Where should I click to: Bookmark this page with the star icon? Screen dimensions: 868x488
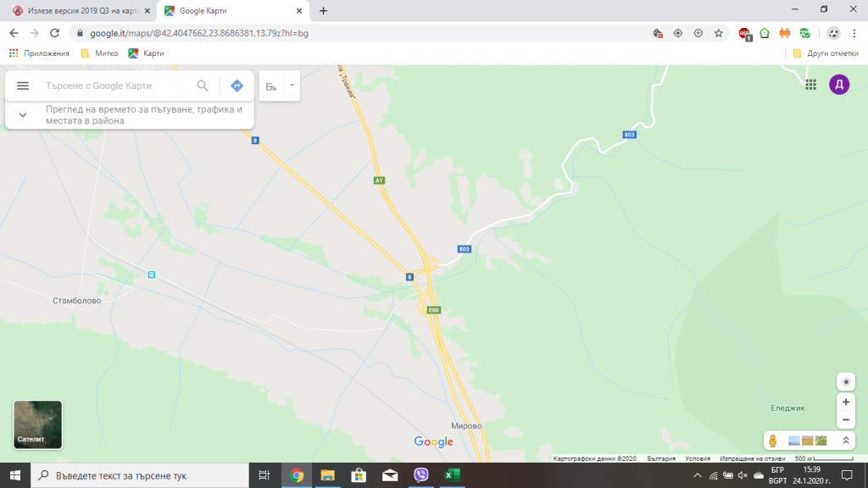719,33
